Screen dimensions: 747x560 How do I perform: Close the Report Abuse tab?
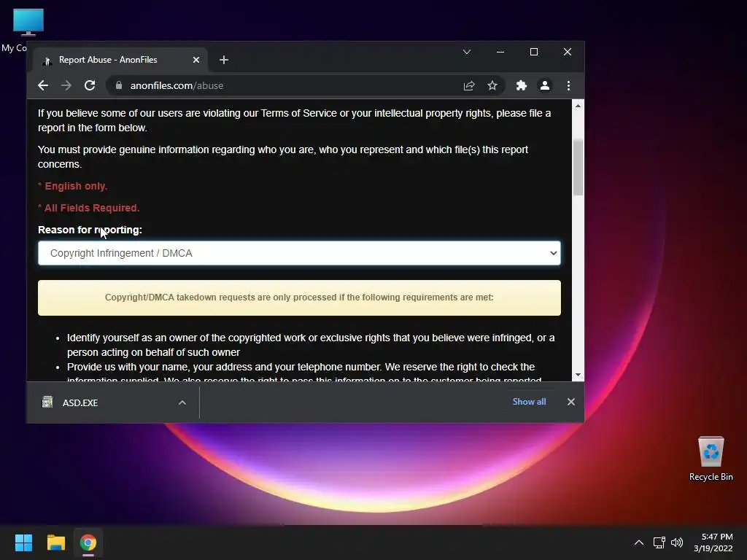coord(196,60)
